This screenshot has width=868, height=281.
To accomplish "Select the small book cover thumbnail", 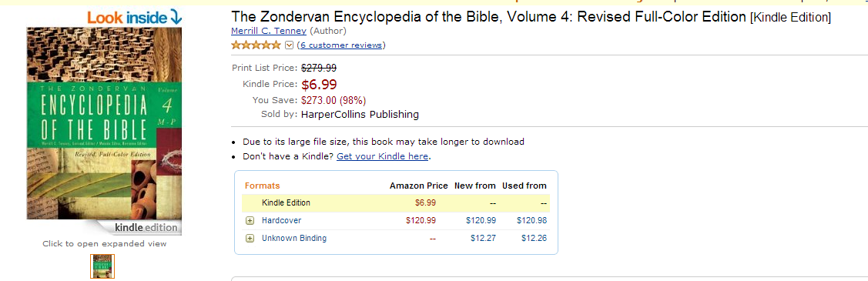I will [102, 266].
